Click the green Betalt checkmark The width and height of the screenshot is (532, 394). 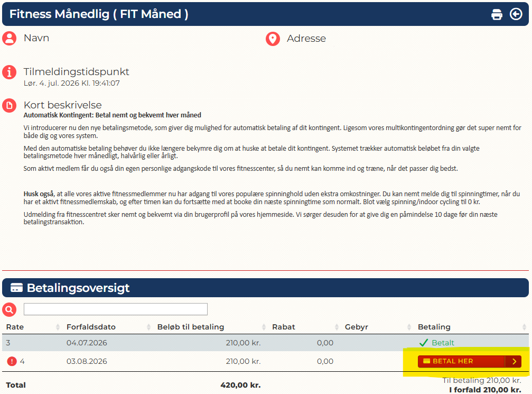423,343
